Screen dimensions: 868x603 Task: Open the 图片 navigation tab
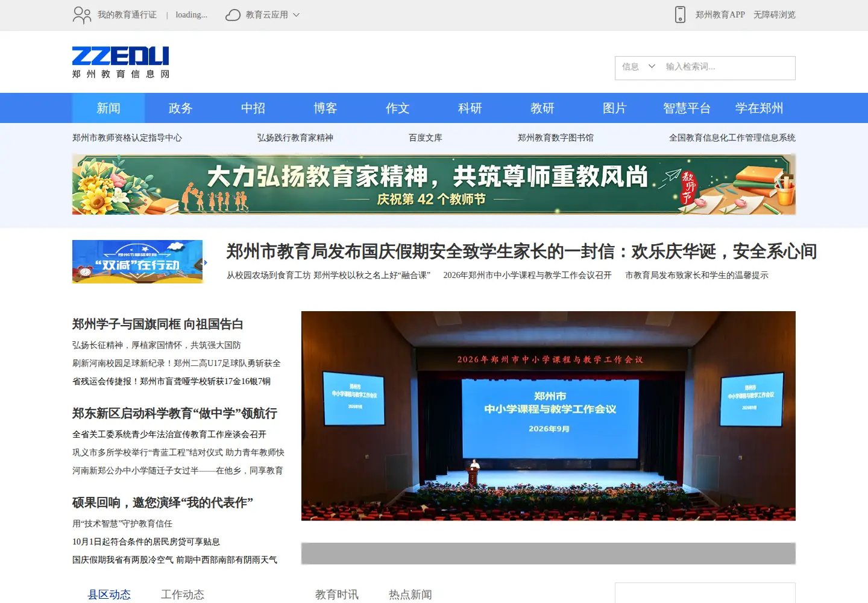pyautogui.click(x=615, y=108)
